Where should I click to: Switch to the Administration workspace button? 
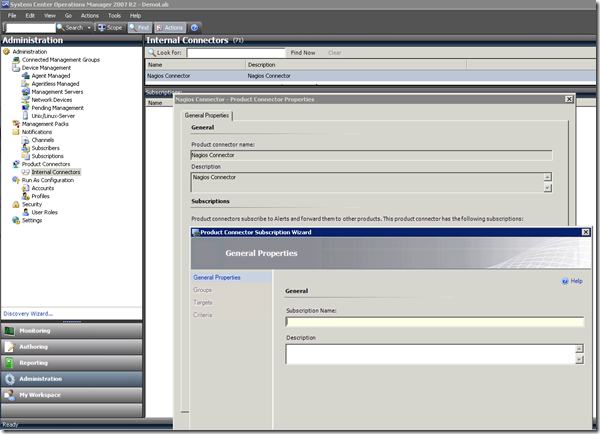point(72,379)
